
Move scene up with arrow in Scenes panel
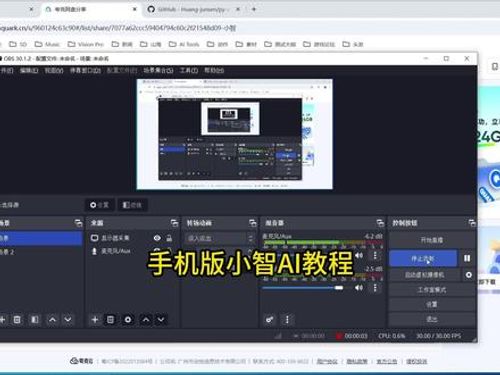(x=52, y=320)
